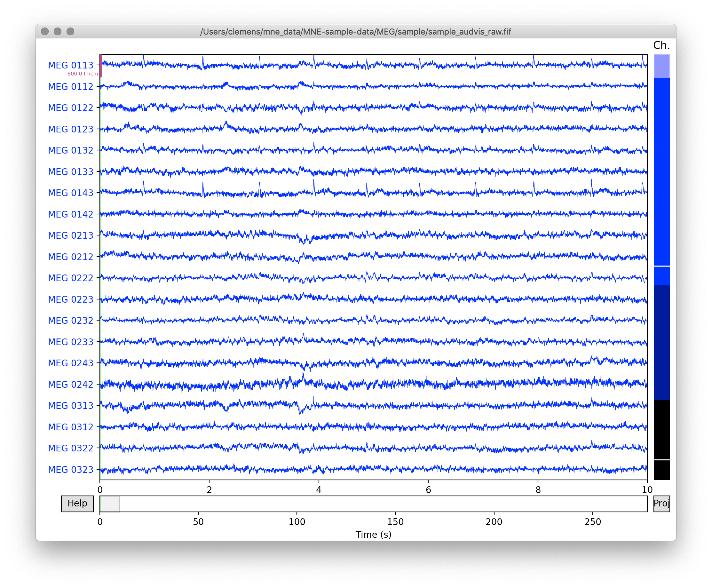Open the Proj projectors button
Image resolution: width=712 pixels, height=588 pixels.
coord(661,503)
